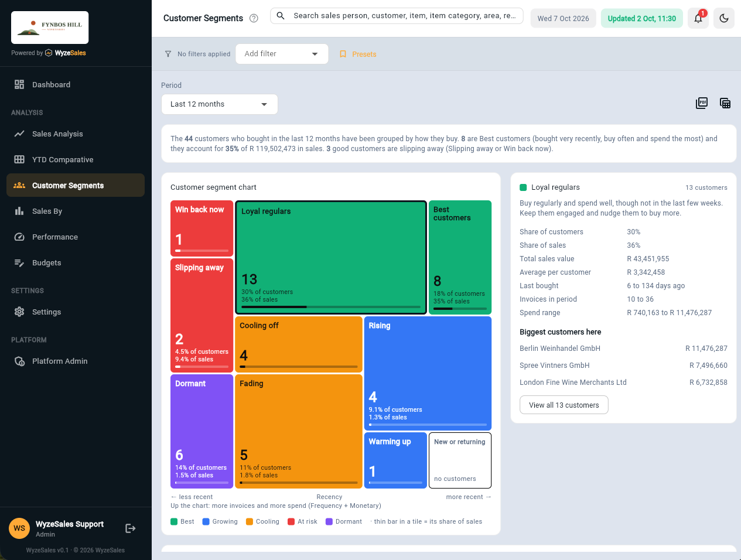Click the Customer Segments people icon
This screenshot has height=560, width=741.
[19, 185]
